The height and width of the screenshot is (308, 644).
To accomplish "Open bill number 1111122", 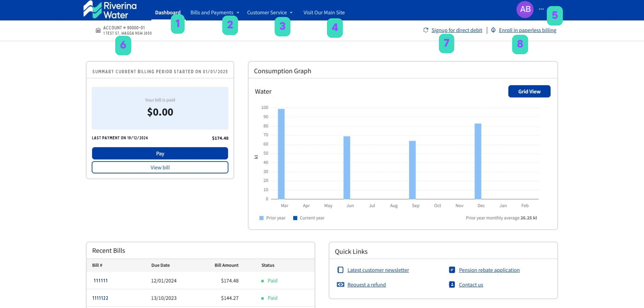I will [x=100, y=298].
